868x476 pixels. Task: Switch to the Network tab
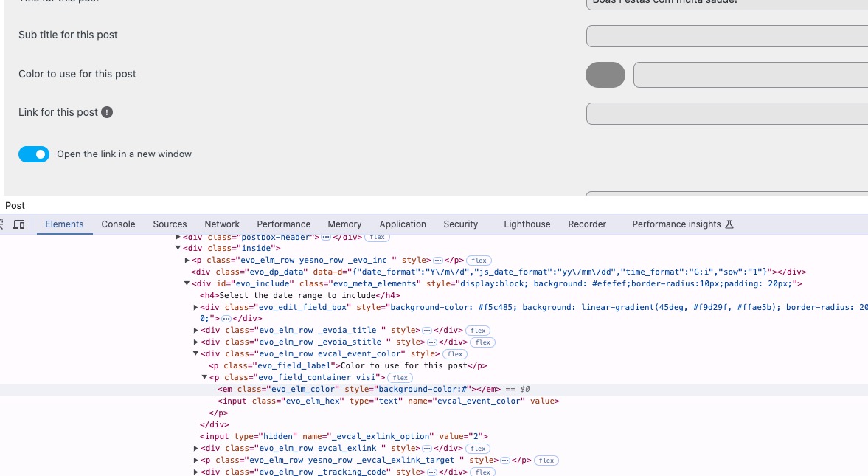coord(222,224)
